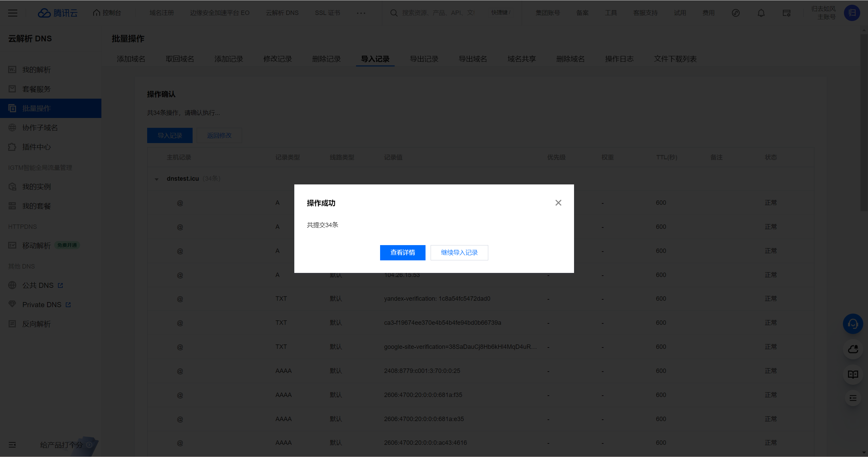Open the notification bell icon

[761, 13]
